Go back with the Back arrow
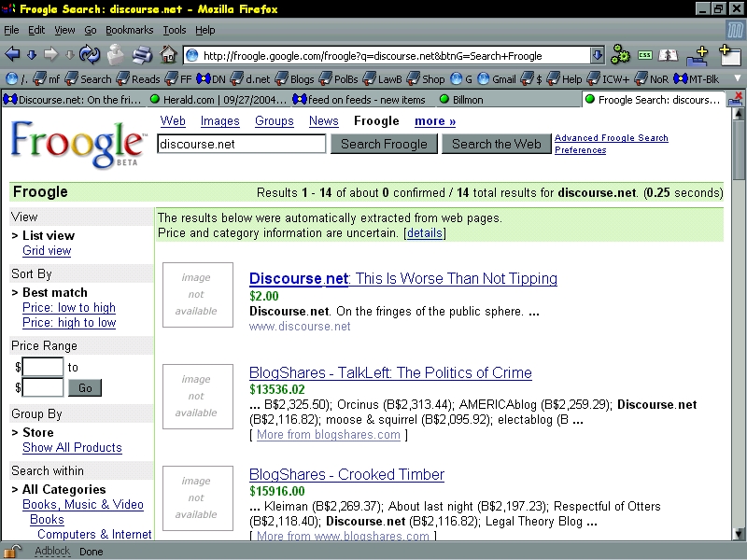Screen dimensions: 747x560 pos(12,55)
